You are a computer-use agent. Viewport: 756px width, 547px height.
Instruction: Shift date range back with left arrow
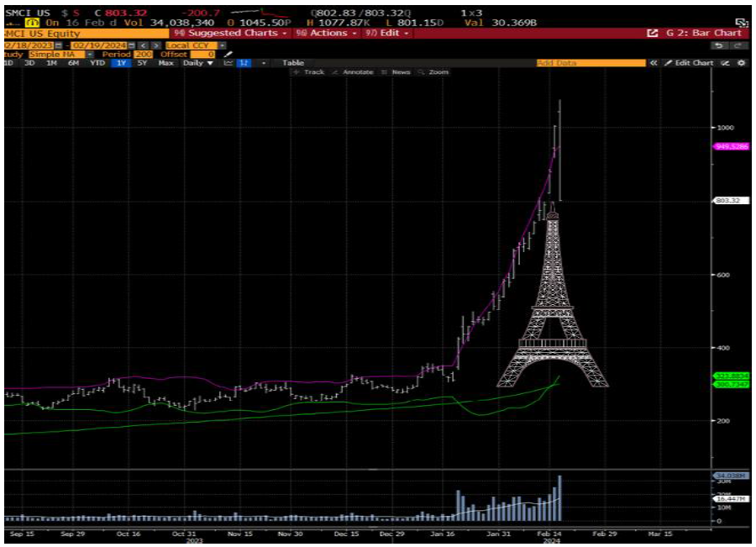[x=143, y=45]
